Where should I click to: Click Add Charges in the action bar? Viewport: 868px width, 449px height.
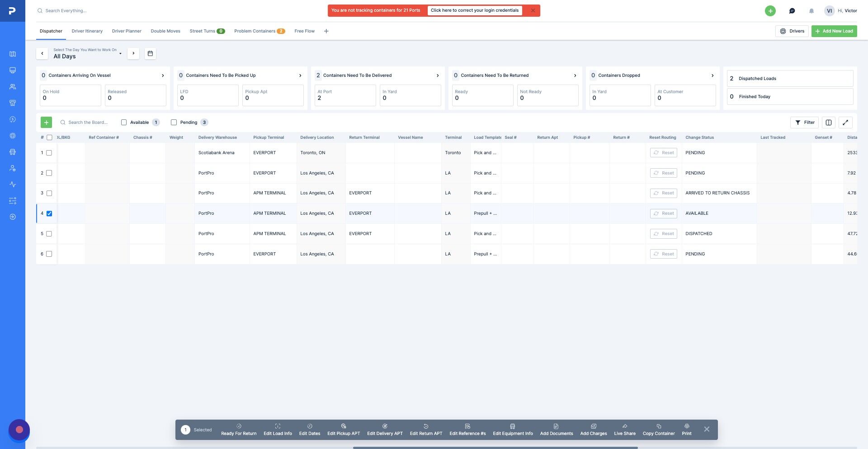point(594,430)
